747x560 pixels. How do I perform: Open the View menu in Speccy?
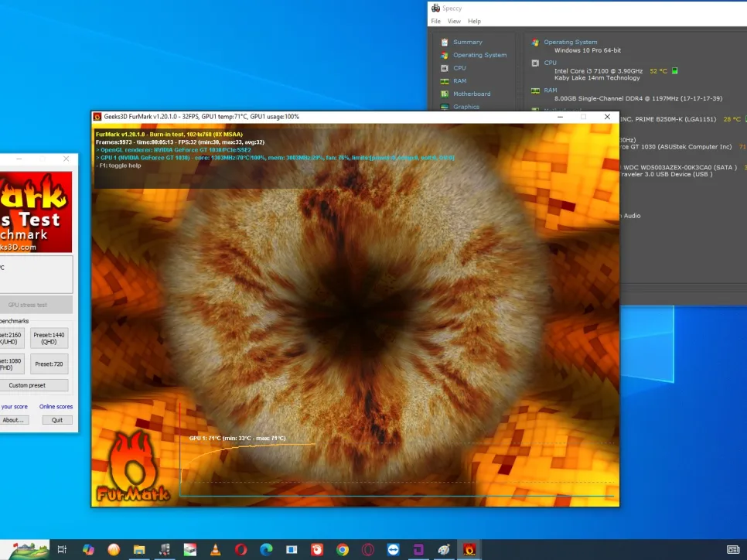pos(454,21)
